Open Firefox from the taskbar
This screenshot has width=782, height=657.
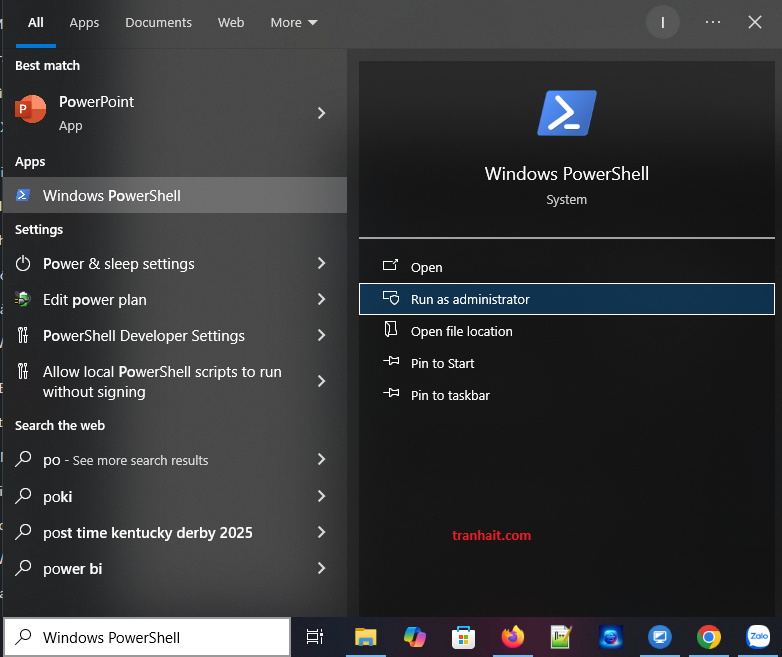coord(513,637)
